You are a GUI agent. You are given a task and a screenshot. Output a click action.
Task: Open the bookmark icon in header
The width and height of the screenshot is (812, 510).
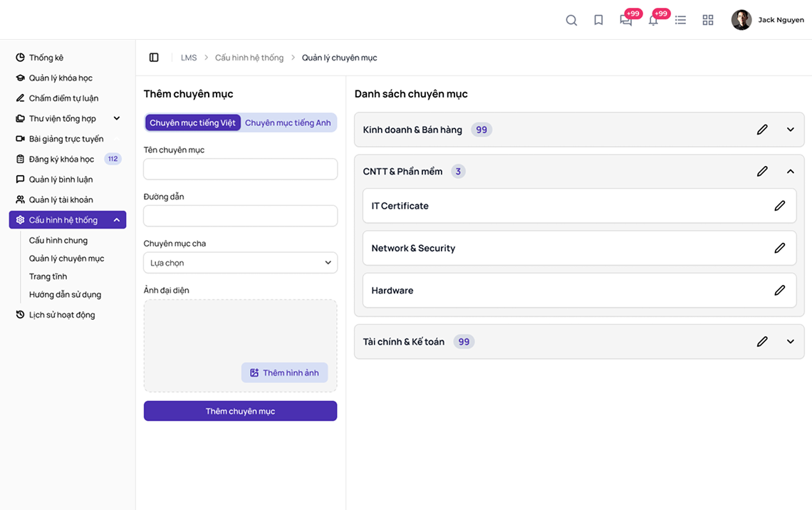(598, 20)
